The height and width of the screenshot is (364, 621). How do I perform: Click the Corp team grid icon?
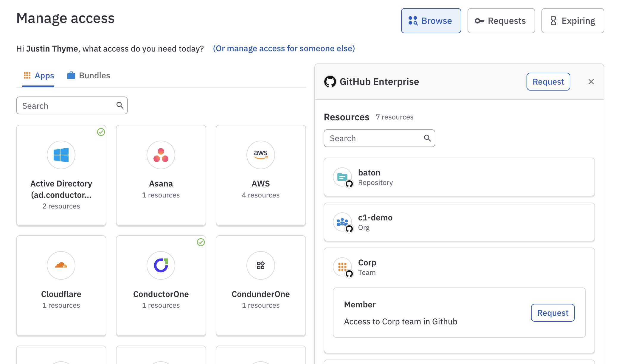342,267
